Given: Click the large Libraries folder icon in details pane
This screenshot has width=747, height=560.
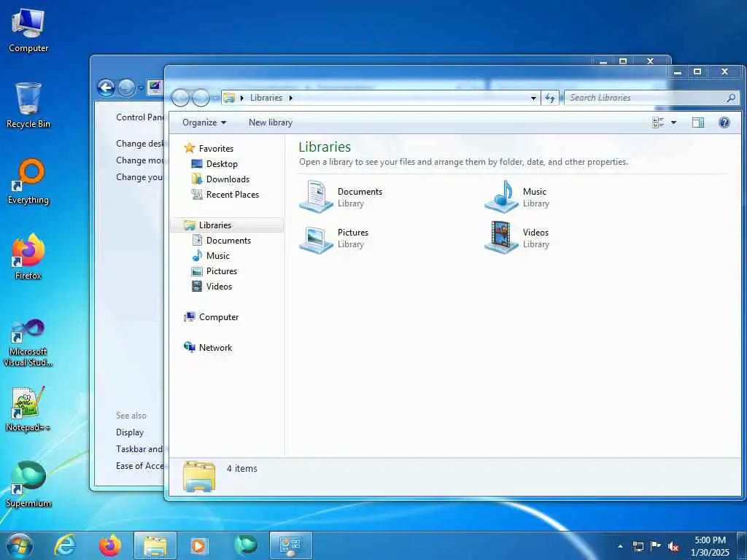Looking at the screenshot, I should point(199,476).
